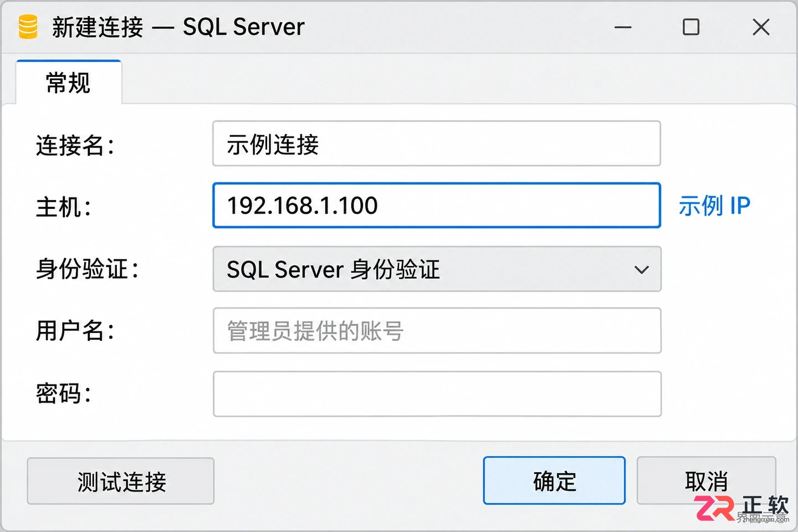Minimize the 新建连接 dialog window
The image size is (798, 532).
tap(623, 27)
